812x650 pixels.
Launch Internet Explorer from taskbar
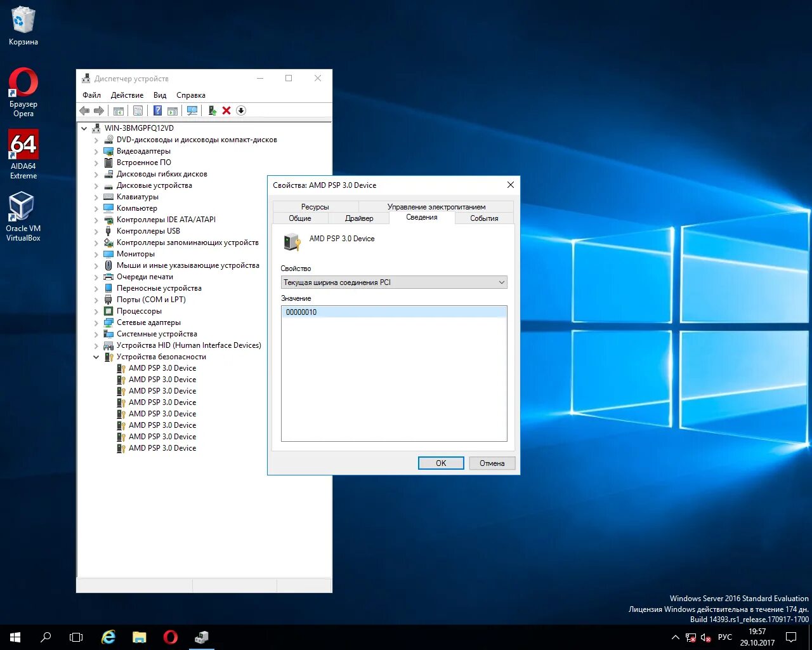[x=108, y=637]
